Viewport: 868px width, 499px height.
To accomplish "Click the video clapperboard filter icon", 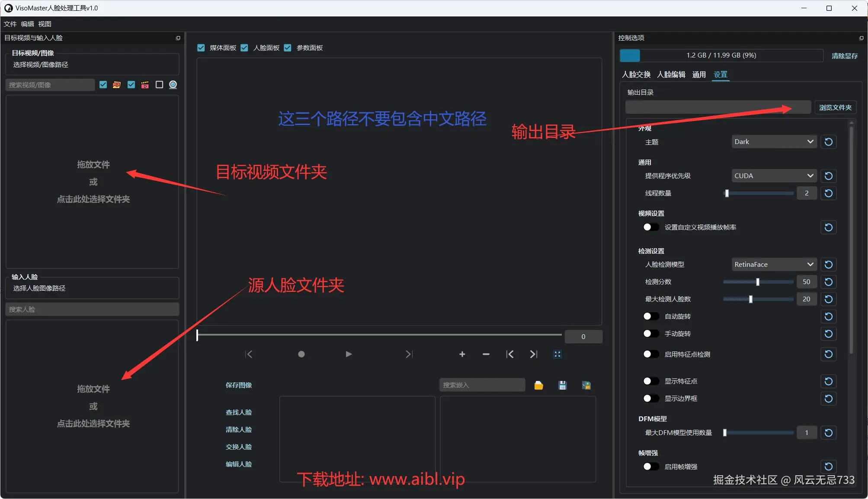I will click(145, 85).
